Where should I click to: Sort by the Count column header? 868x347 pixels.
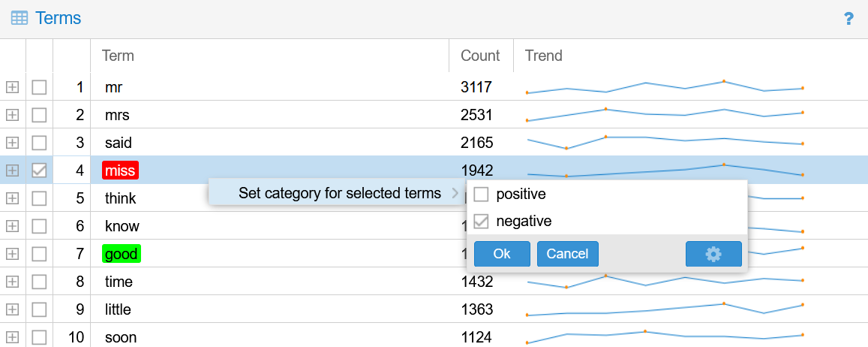pyautogui.click(x=480, y=56)
